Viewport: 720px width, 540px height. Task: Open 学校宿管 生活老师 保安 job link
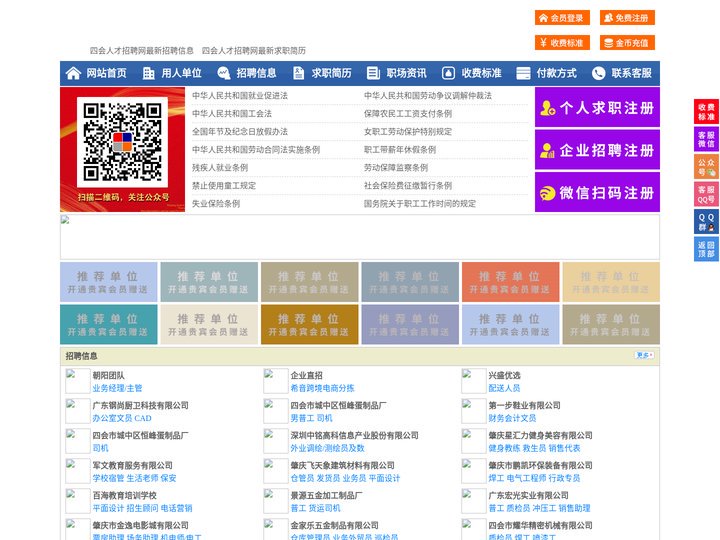tap(134, 478)
